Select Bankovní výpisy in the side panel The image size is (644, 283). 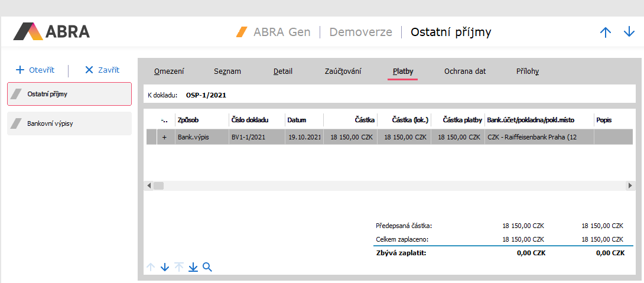(x=69, y=124)
